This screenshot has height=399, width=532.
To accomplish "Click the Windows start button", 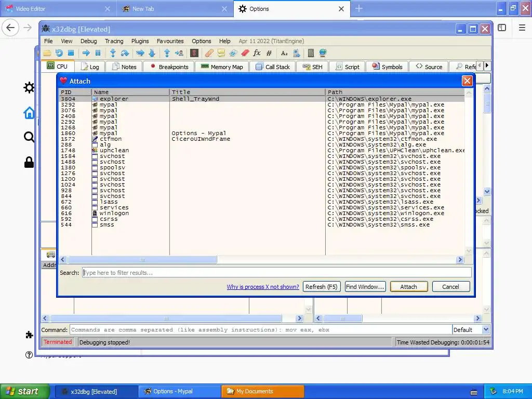I will click(x=24, y=391).
